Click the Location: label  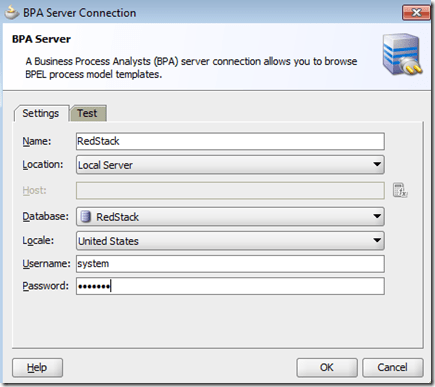[43, 165]
